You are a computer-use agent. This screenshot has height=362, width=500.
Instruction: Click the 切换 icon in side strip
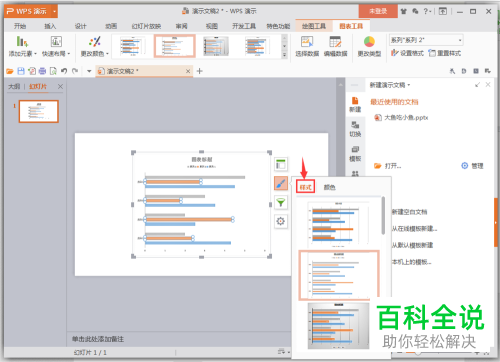[x=355, y=129]
